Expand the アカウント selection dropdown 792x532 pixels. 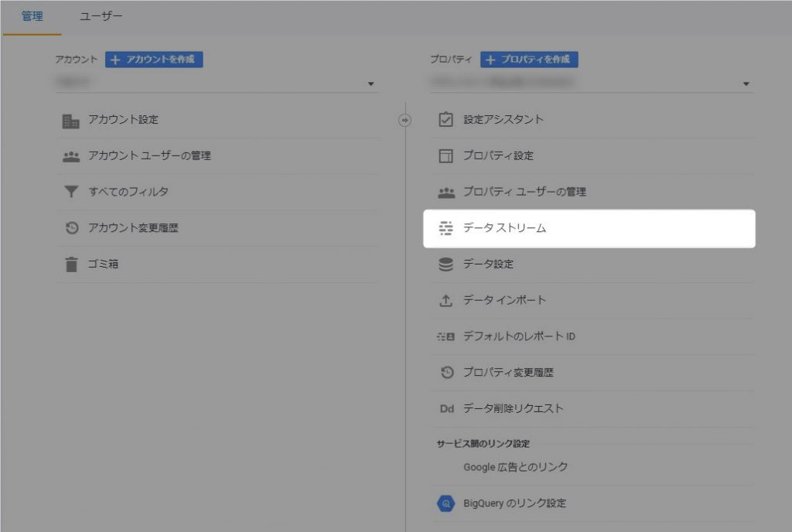click(370, 84)
